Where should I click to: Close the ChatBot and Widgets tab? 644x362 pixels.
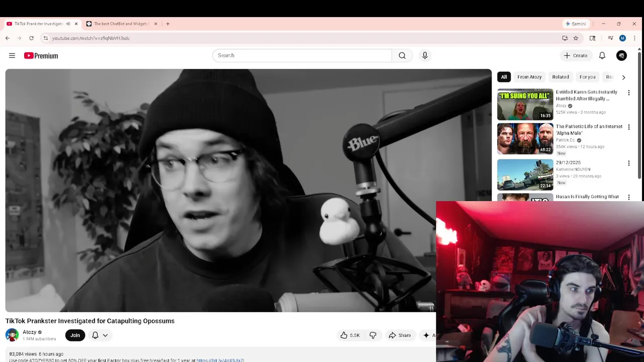tap(155, 24)
